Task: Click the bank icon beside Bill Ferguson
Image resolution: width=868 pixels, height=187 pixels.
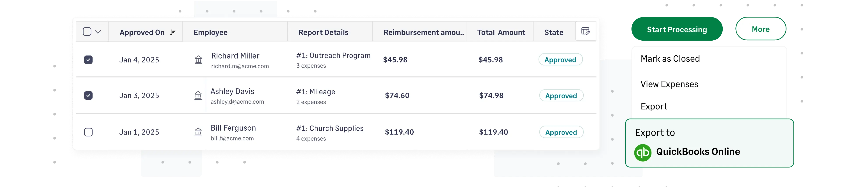Action: click(x=198, y=132)
